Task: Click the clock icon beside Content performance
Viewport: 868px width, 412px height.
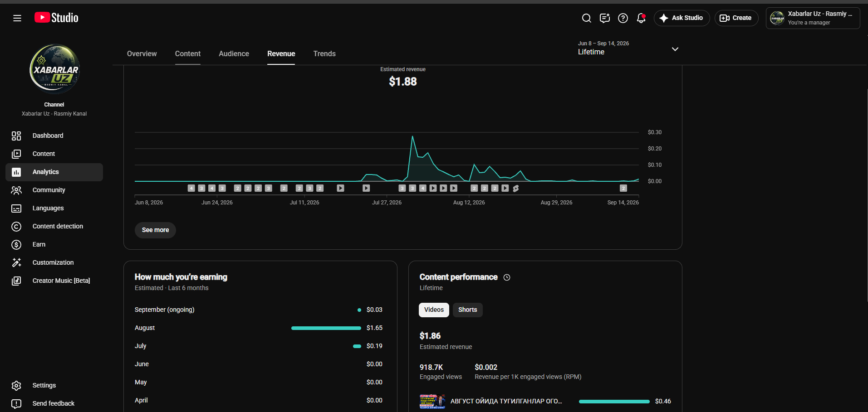Action: 507,277
